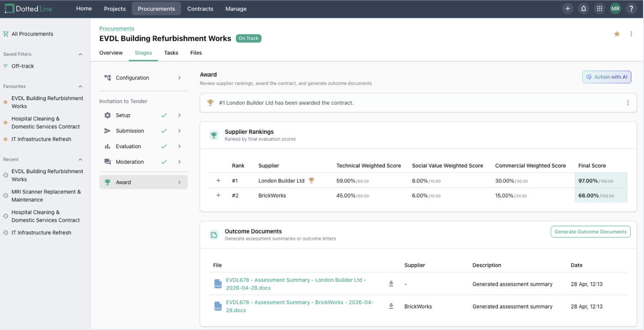
Task: Click the docx icon for BrickWorks file
Action: 218,306
